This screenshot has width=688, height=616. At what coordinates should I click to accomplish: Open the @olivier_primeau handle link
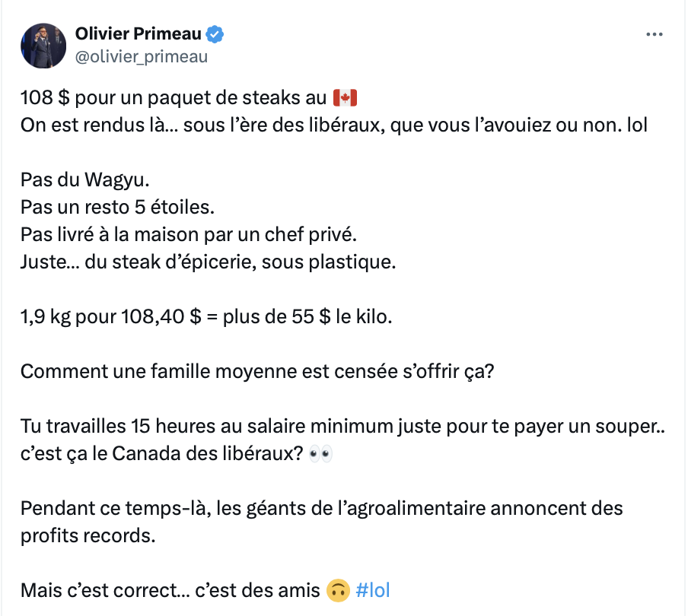coord(142,57)
